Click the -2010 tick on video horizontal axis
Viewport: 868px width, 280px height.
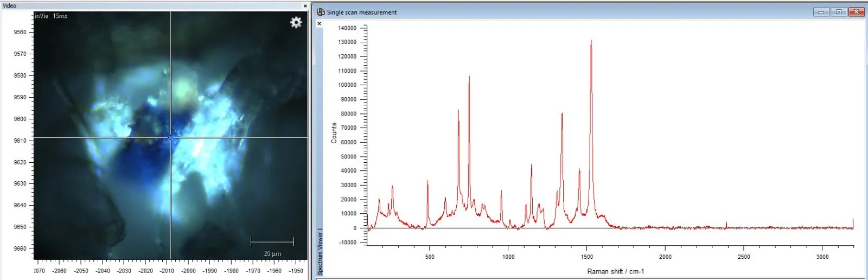(x=167, y=271)
